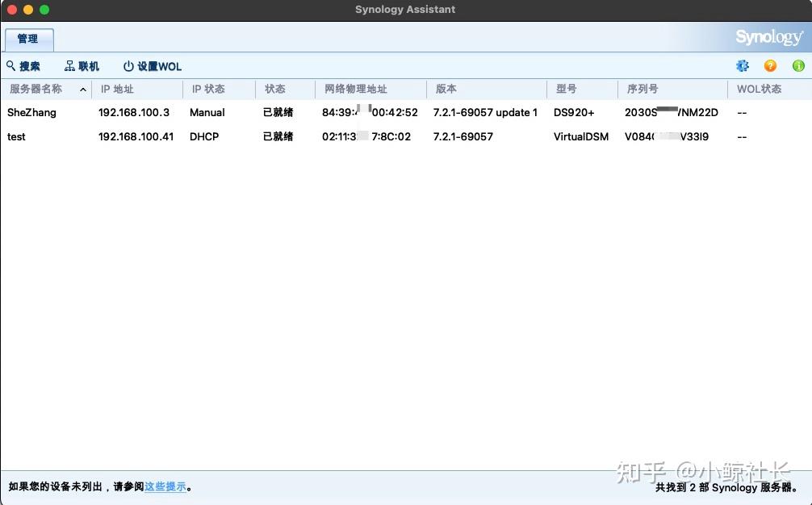Image resolution: width=812 pixels, height=505 pixels.
Task: Open the green info icon
Action: (797, 65)
